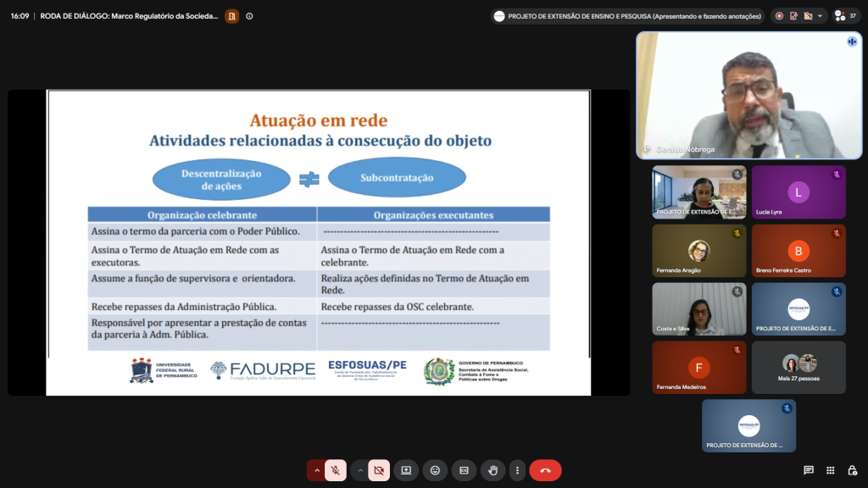Toggle closed captions (CC)

464,470
